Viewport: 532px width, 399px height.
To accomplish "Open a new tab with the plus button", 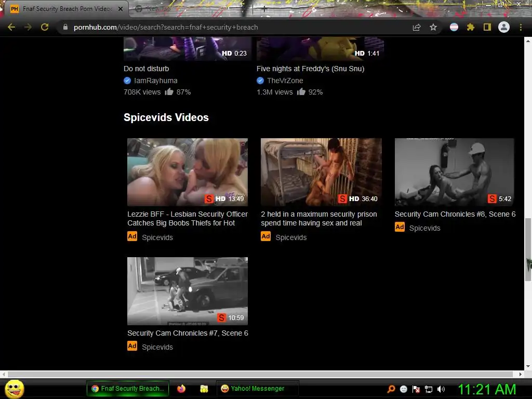I will pos(264,9).
